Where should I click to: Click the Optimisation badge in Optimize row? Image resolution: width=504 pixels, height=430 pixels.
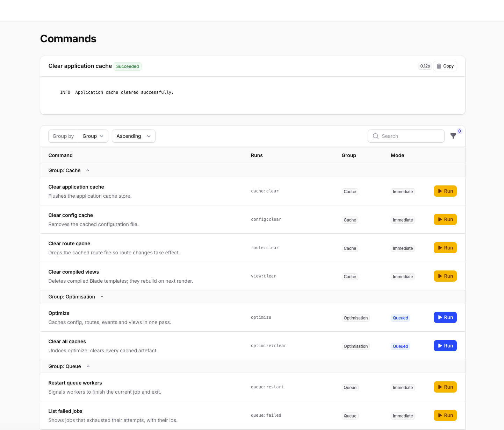click(x=356, y=318)
